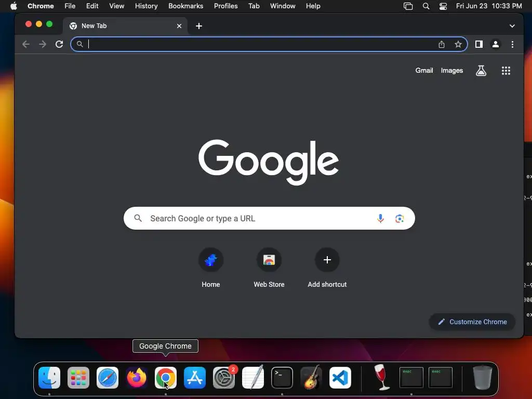Click magnifier icon in Google search box
Image resolution: width=532 pixels, height=399 pixels.
point(138,218)
